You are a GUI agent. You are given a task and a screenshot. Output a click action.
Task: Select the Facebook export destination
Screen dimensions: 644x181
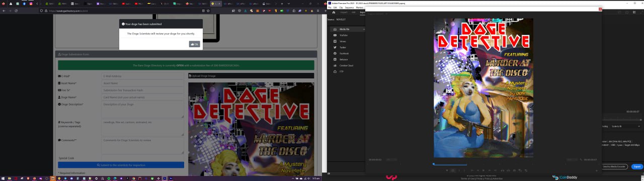[344, 53]
